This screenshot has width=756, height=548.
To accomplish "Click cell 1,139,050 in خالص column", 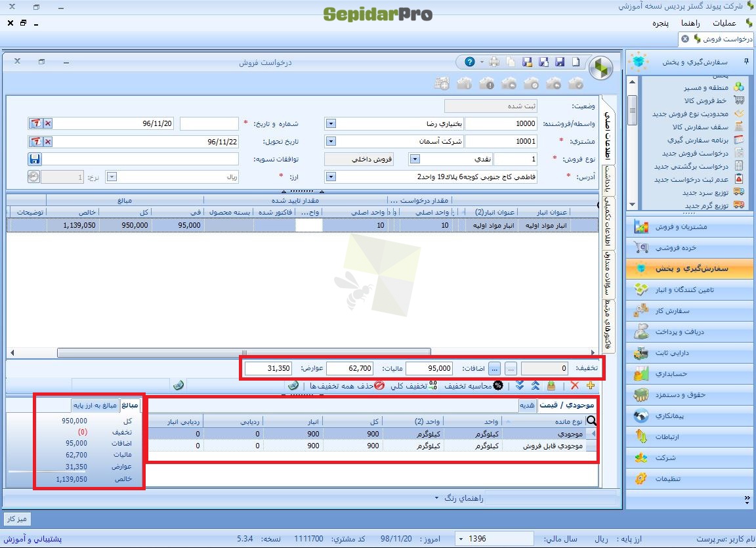I will [73, 225].
